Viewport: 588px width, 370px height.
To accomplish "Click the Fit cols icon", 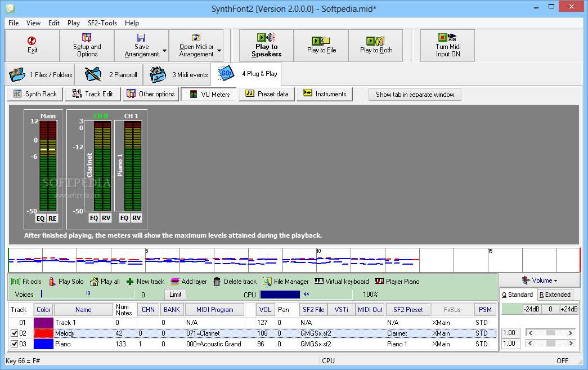I will 15,282.
